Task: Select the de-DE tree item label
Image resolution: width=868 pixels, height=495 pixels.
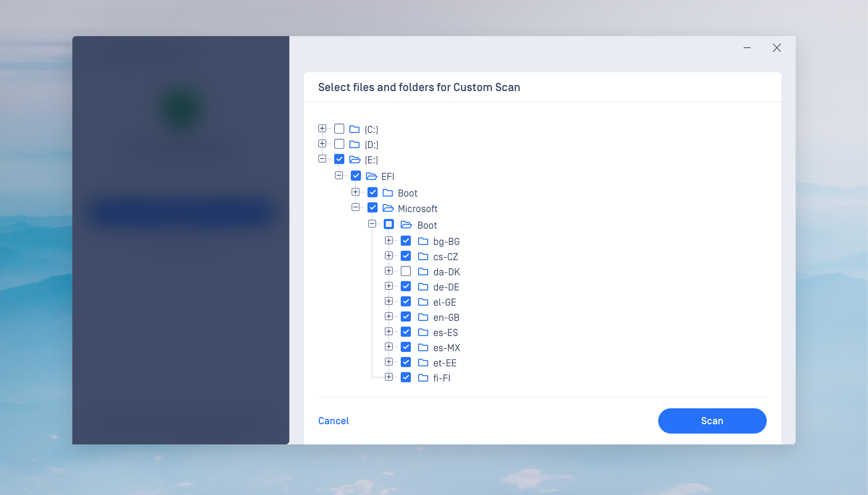Action: click(446, 287)
